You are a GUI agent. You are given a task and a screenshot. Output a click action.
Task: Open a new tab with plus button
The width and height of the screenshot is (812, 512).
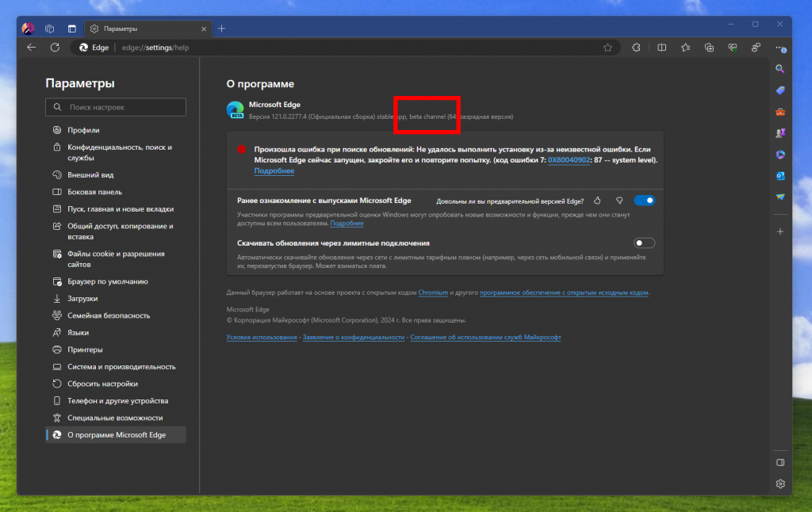pyautogui.click(x=222, y=29)
